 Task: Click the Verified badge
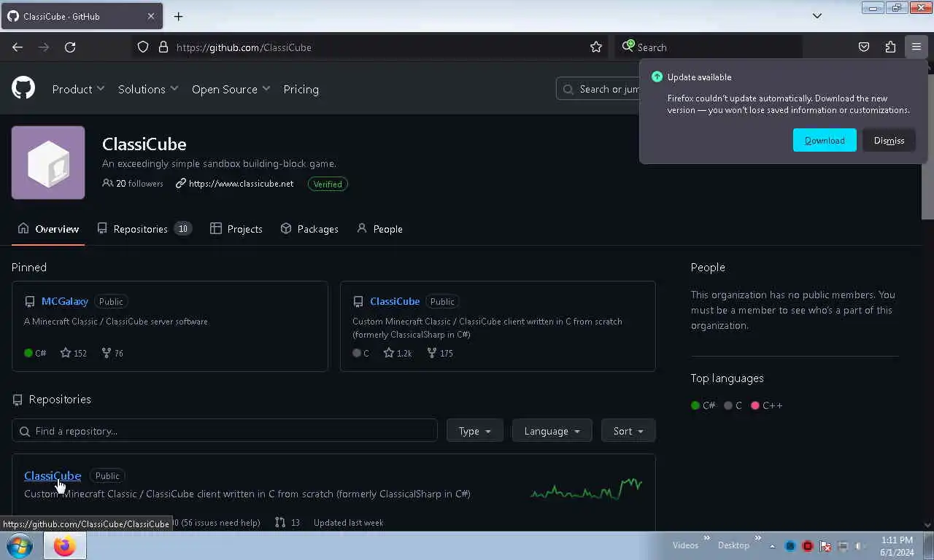pos(328,184)
